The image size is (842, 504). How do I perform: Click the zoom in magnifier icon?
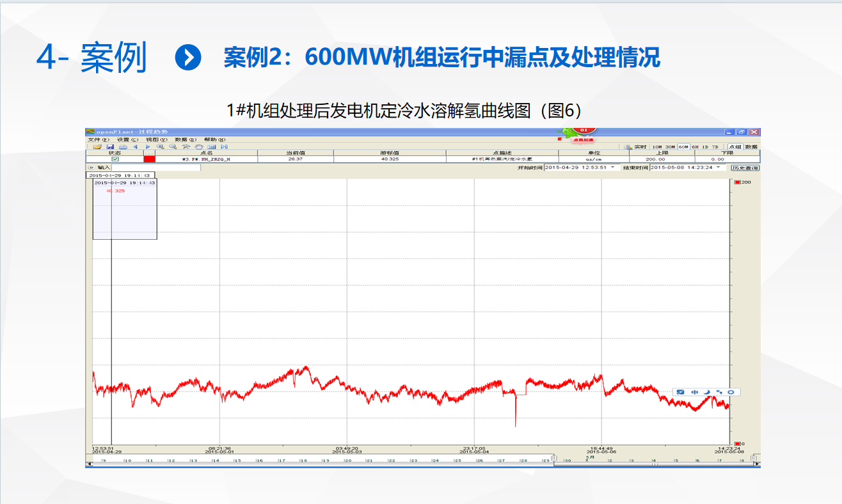pos(160,146)
